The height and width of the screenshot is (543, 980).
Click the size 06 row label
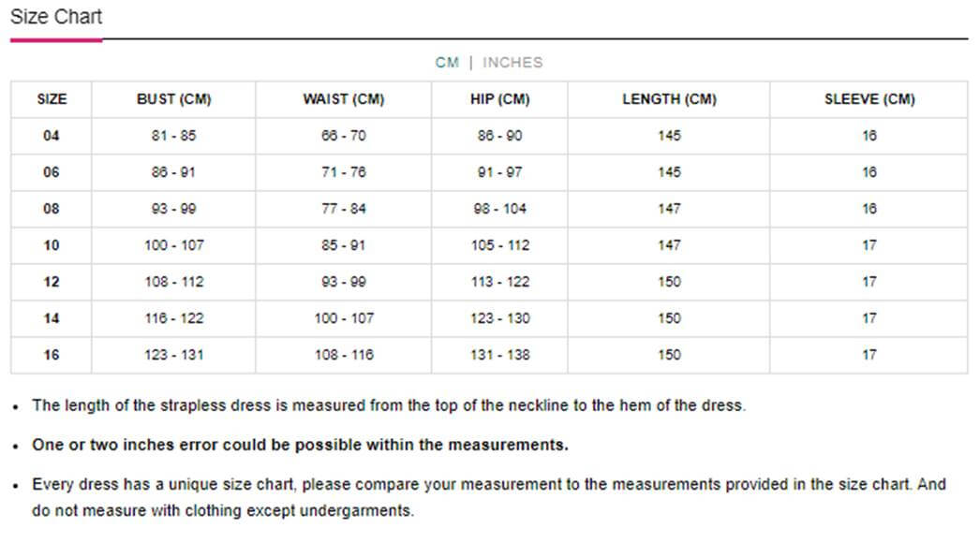pyautogui.click(x=52, y=172)
